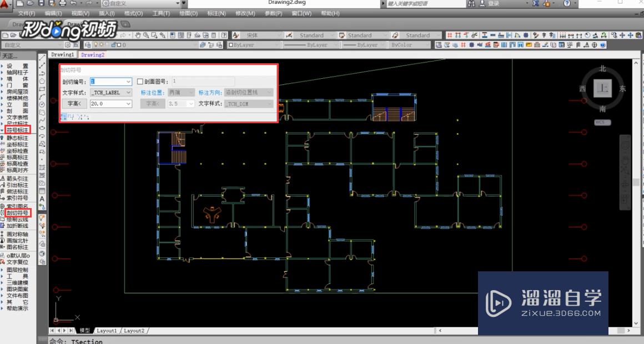The image size is (644, 344).
Task: Expand the 轴网柱子 menu group
Action: point(17,72)
